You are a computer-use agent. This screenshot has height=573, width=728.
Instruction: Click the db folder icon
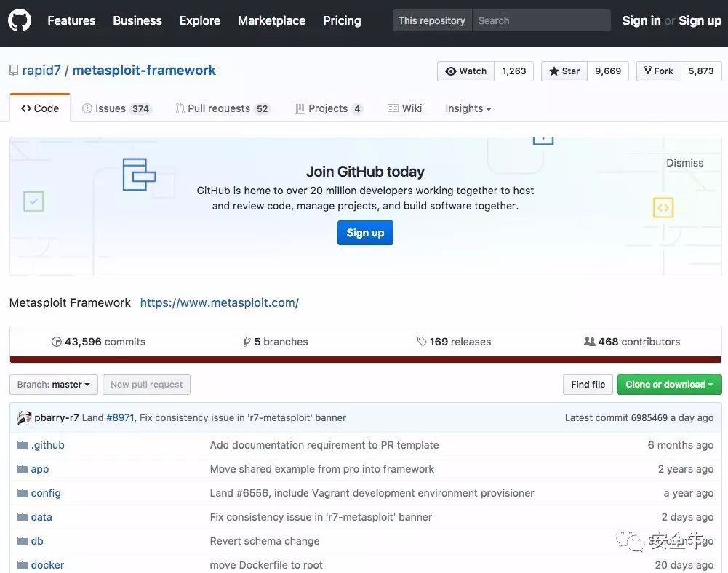pyautogui.click(x=23, y=541)
